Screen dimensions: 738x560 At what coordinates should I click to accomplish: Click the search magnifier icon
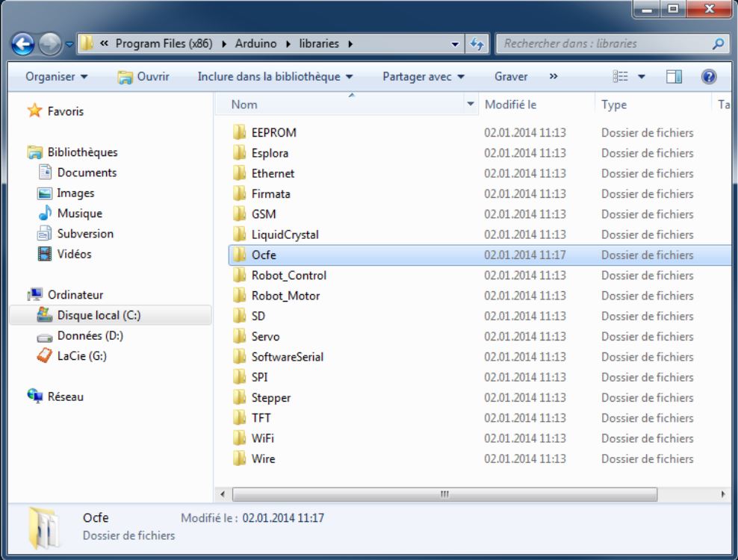click(x=718, y=44)
